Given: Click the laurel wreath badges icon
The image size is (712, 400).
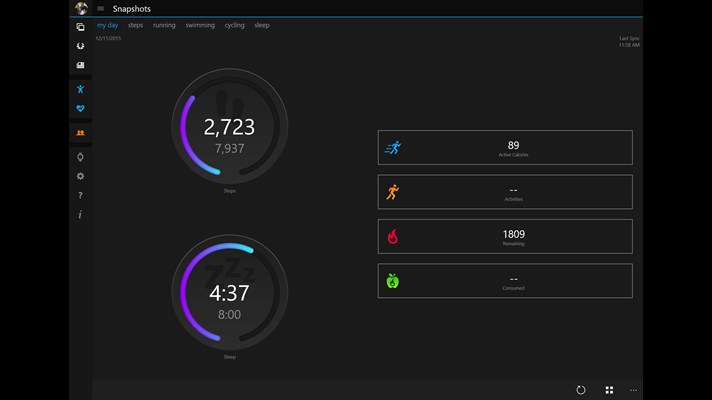Looking at the screenshot, I should coord(80,45).
